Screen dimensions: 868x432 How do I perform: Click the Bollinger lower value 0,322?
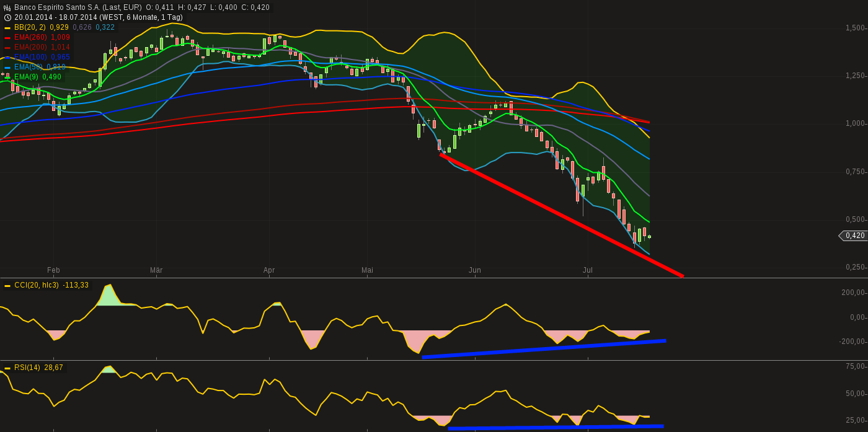click(105, 27)
